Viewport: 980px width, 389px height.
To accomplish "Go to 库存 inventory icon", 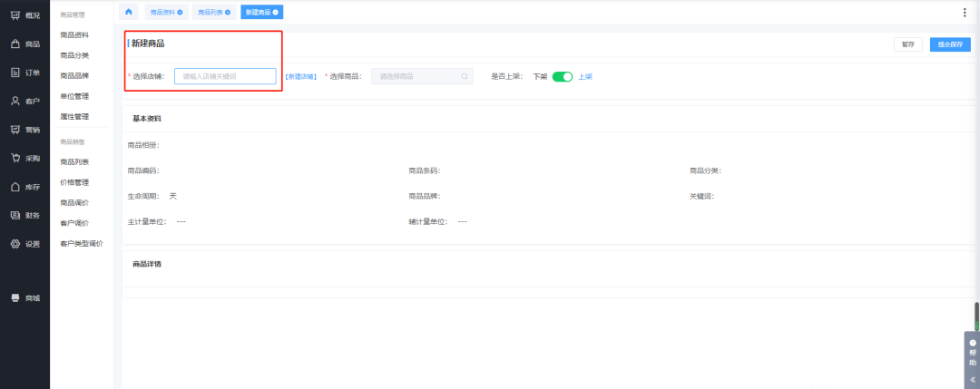I will tap(15, 187).
